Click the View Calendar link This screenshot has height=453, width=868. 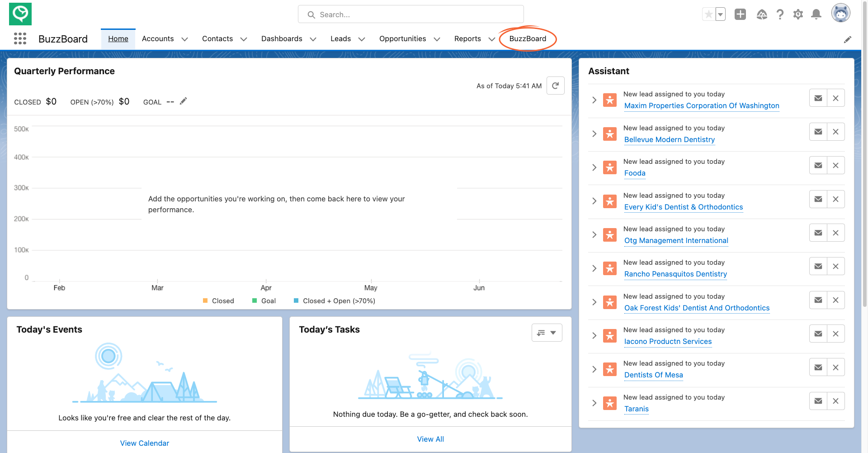145,443
